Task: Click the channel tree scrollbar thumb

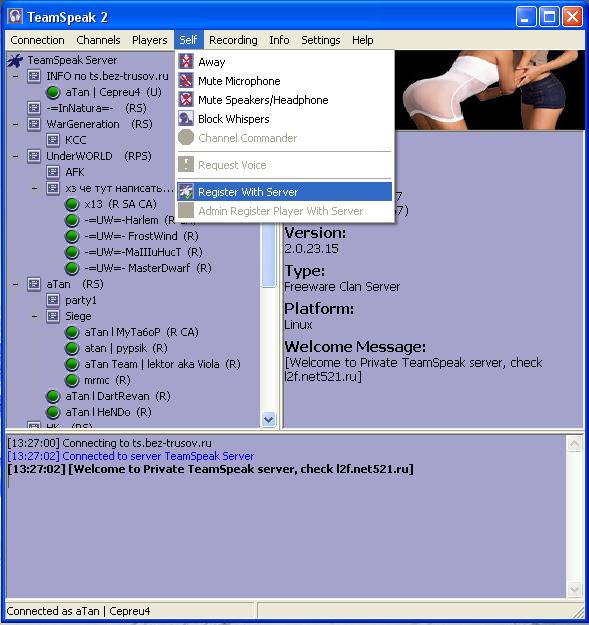Action: (269, 255)
